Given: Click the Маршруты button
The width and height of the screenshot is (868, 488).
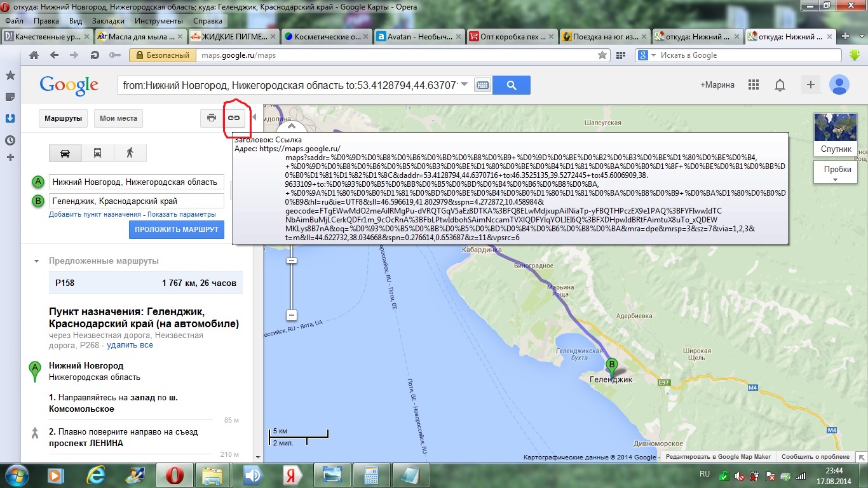Looking at the screenshot, I should (x=63, y=118).
